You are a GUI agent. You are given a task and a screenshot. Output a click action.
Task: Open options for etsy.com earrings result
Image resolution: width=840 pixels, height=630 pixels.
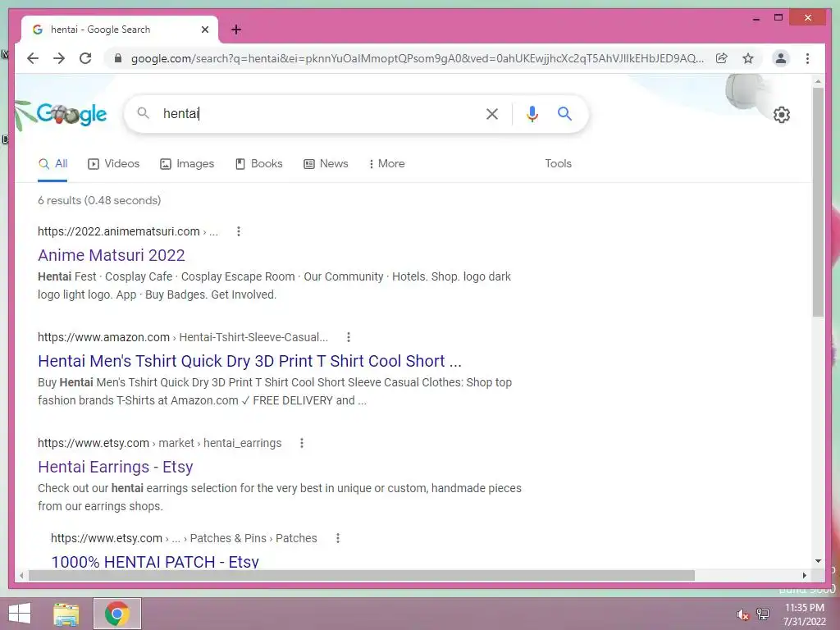[302, 443]
